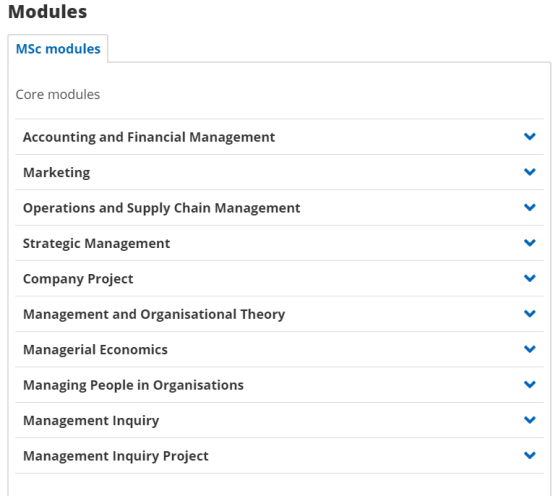Open Accounting and Financial Management title
The width and height of the screenshot is (554, 496).
149,137
